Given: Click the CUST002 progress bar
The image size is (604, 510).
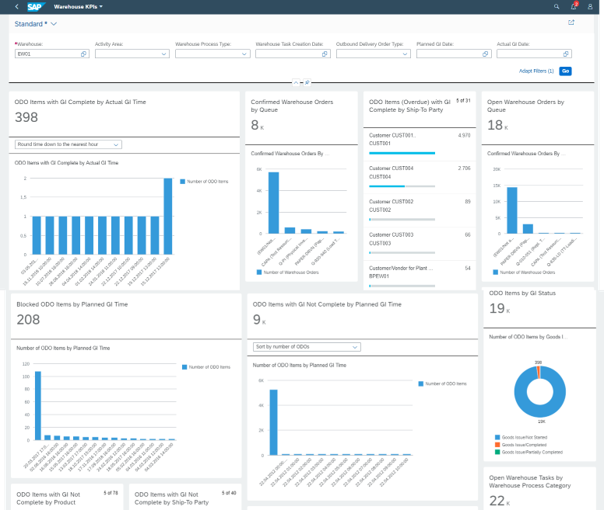Looking at the screenshot, I should coord(402,220).
